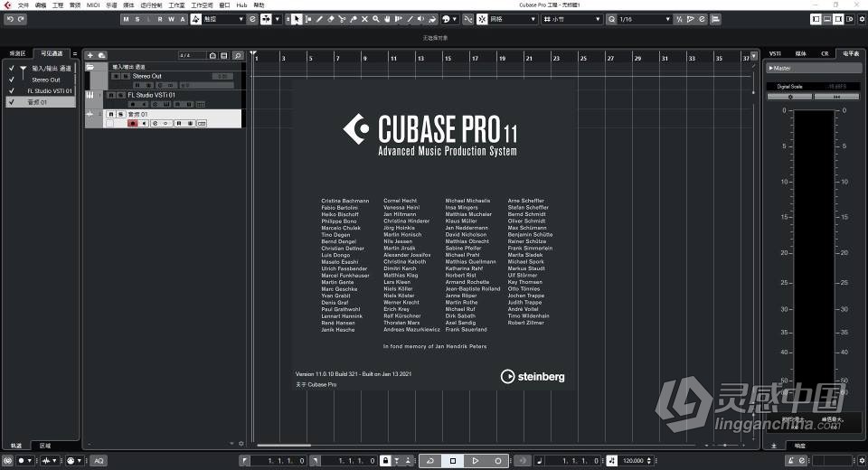Uncheck visibility of the Stereo Out channel
The height and width of the screenshot is (470, 868).
[11, 80]
